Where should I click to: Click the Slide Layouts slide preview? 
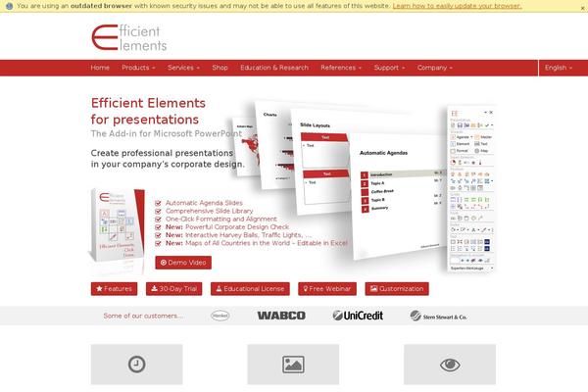tap(322, 165)
